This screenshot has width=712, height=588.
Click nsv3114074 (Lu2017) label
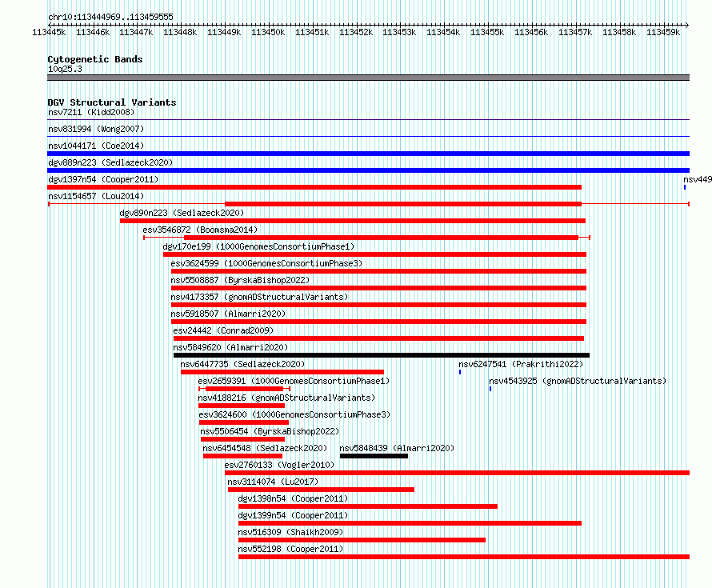pyautogui.click(x=273, y=482)
